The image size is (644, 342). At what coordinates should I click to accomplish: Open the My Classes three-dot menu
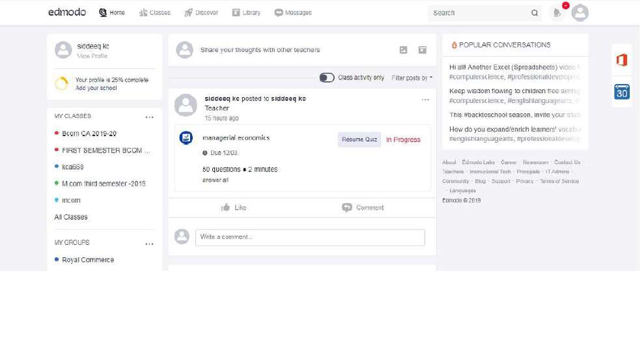[150, 117]
